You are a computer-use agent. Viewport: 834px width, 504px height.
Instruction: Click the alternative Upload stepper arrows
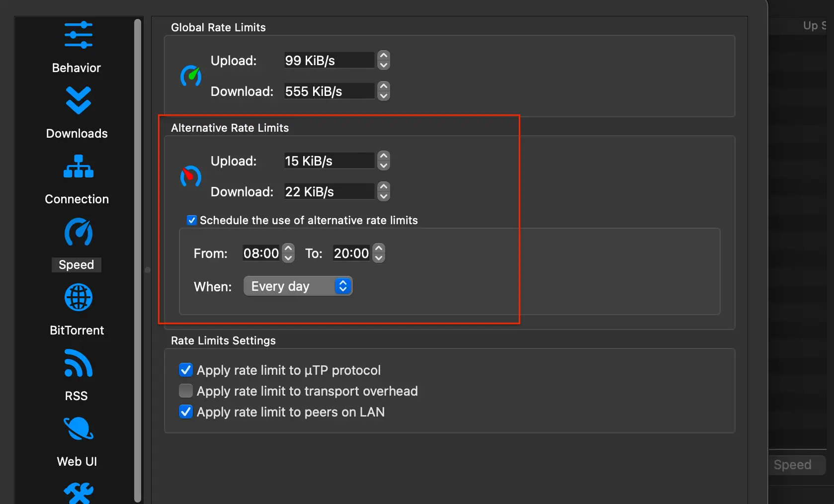[x=384, y=161]
